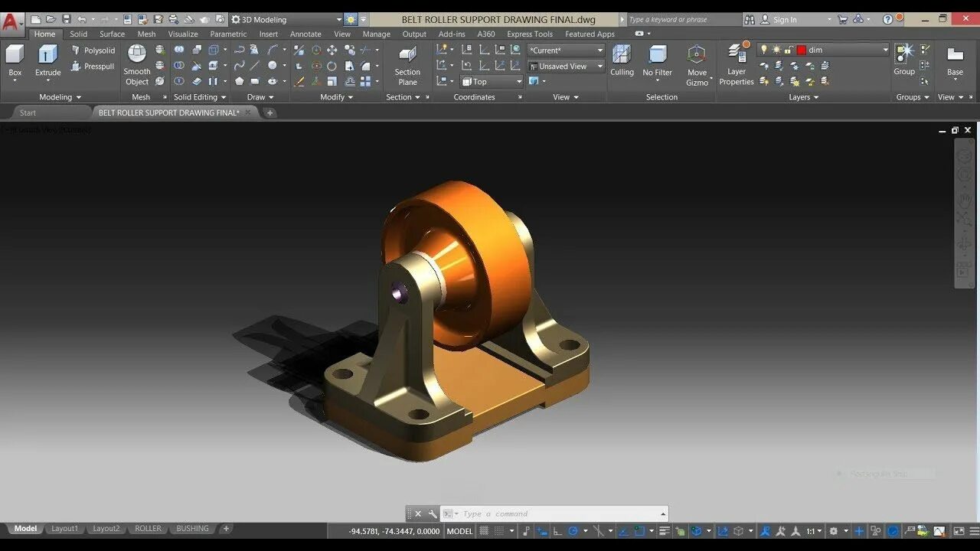Screen dimensions: 980x551
Task: Click the red dim layer color swatch
Action: coord(802,50)
